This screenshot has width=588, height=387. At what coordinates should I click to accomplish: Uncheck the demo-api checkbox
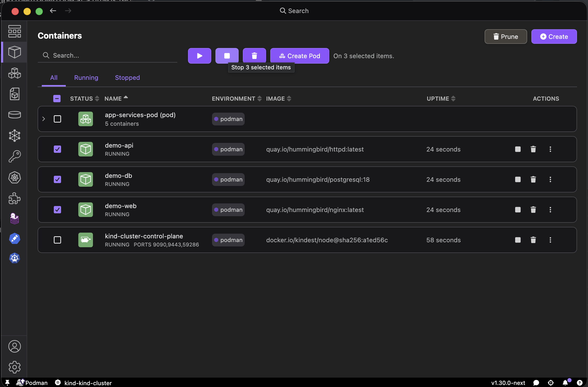(x=57, y=149)
